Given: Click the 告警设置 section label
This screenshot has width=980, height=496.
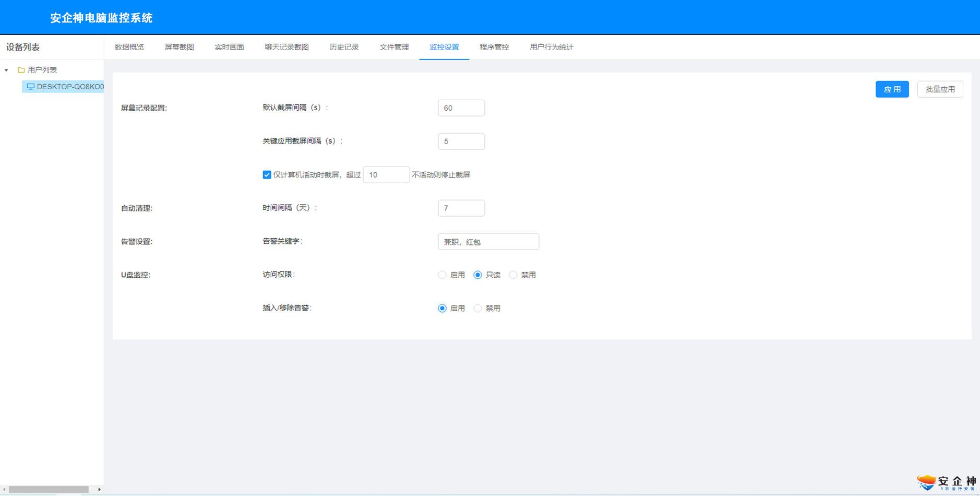Looking at the screenshot, I should point(137,242).
